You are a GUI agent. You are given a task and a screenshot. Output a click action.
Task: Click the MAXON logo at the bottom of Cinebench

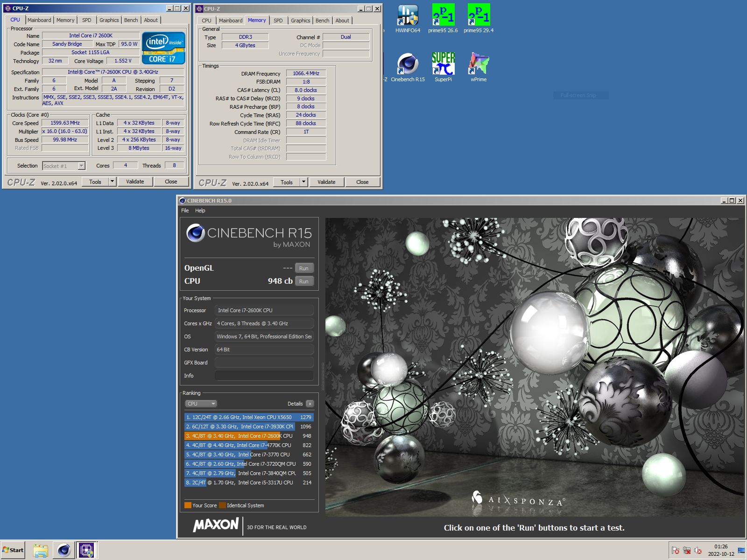click(216, 525)
